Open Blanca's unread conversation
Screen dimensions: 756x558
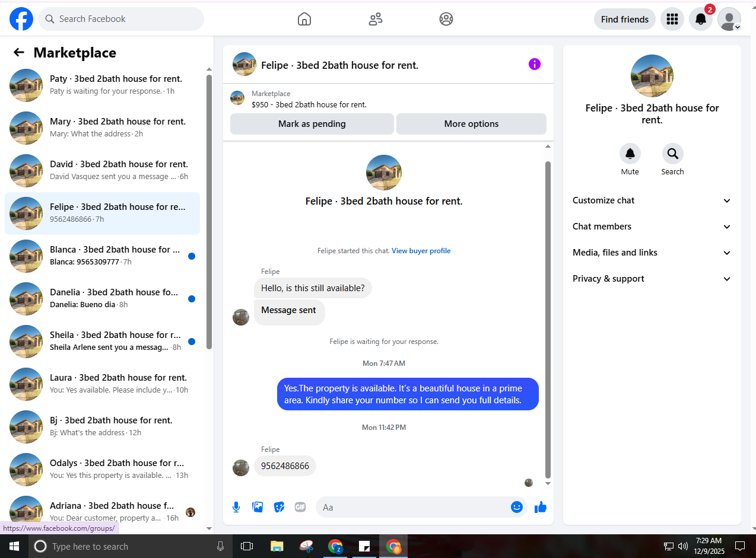(102, 256)
